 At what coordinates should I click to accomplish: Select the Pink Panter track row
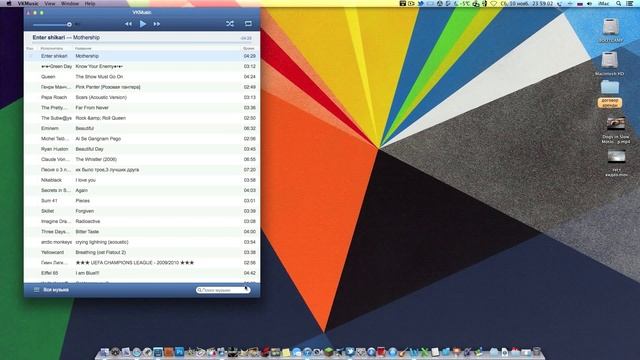142,87
